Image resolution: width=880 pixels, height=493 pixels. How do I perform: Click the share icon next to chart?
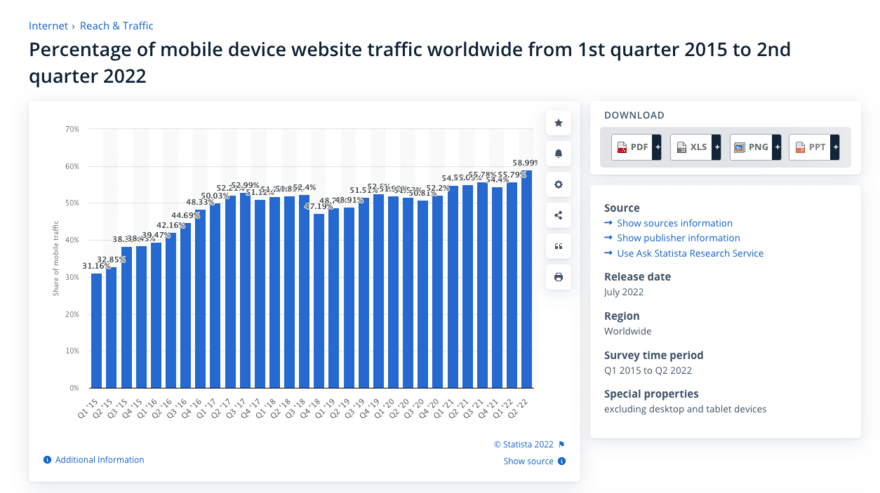[558, 215]
